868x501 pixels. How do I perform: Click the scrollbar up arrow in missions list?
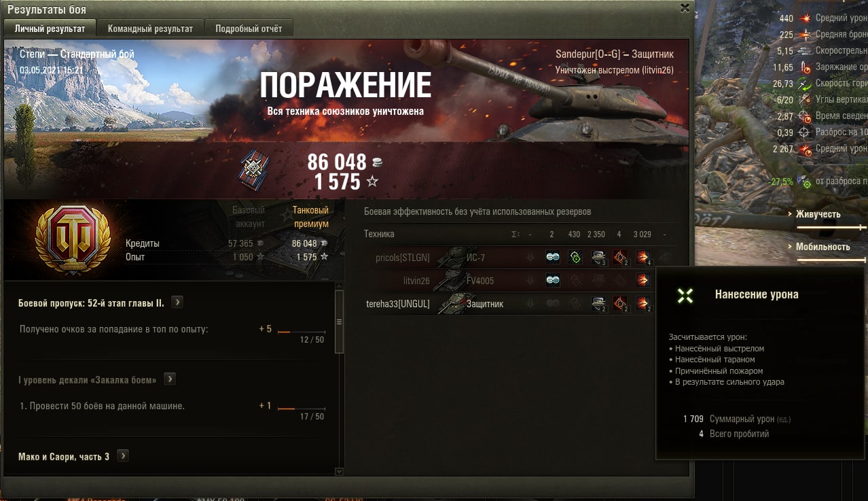(x=339, y=286)
